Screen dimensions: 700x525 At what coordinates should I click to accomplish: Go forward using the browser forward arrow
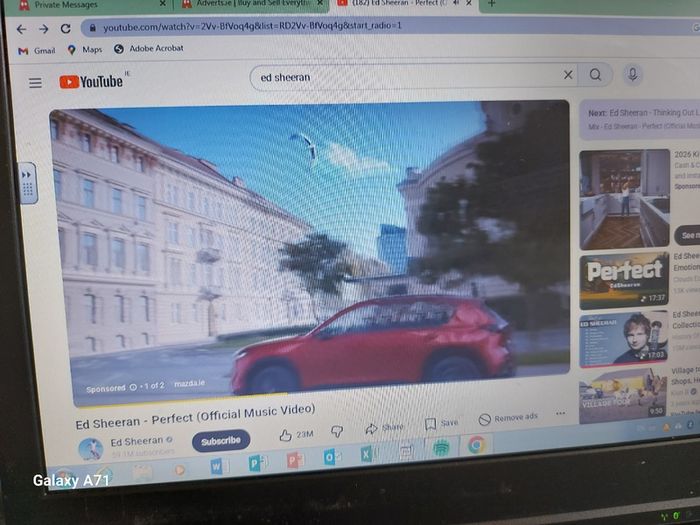tap(43, 29)
